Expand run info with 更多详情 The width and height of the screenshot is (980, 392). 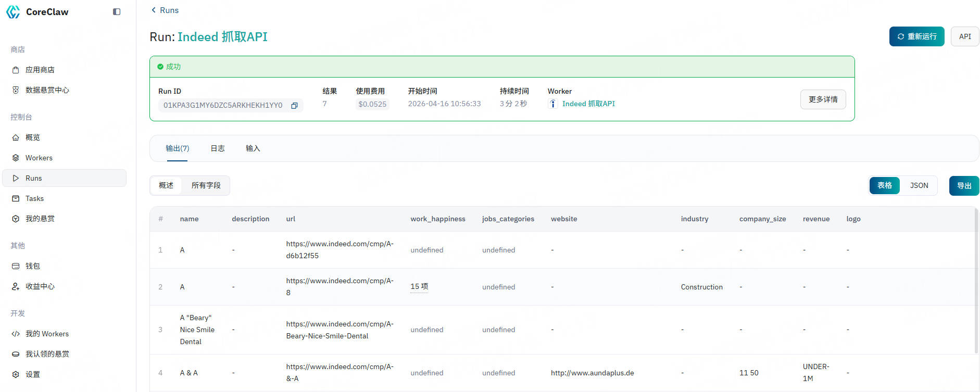pyautogui.click(x=823, y=99)
